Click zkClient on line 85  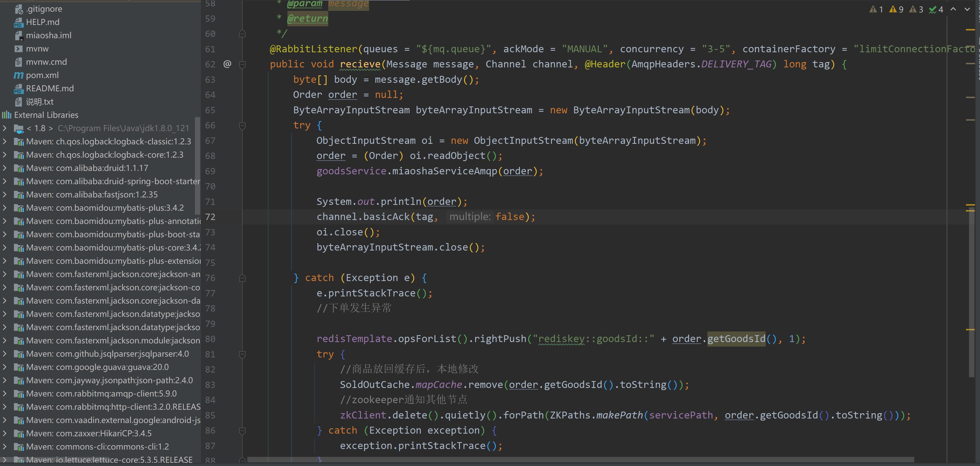point(363,415)
